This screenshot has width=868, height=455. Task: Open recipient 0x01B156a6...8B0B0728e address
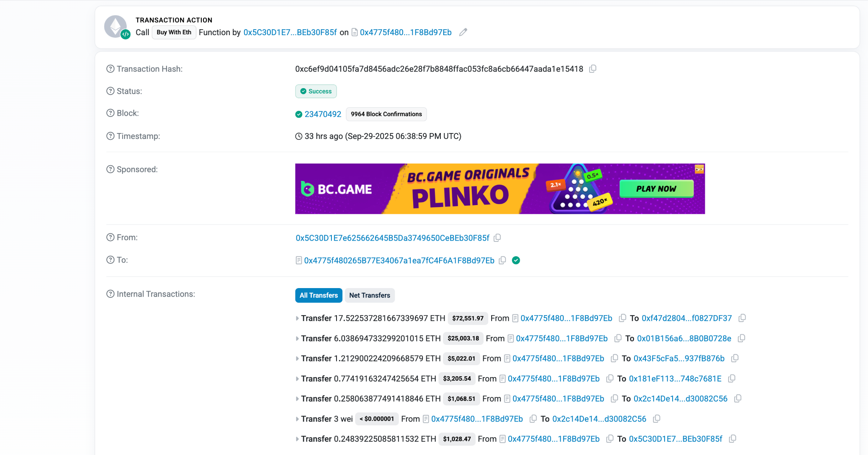[684, 338]
